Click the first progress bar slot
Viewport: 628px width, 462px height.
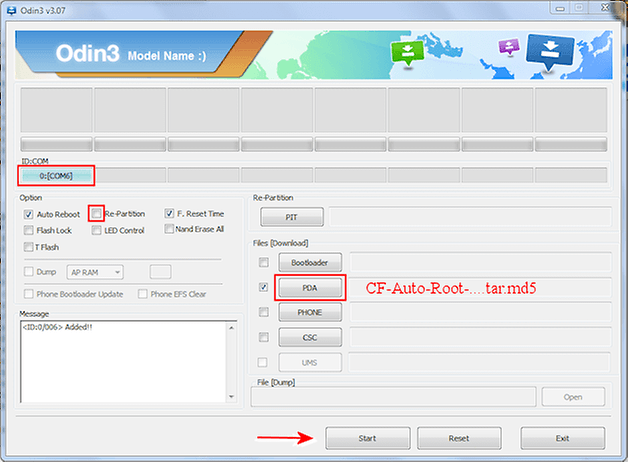pyautogui.click(x=56, y=144)
